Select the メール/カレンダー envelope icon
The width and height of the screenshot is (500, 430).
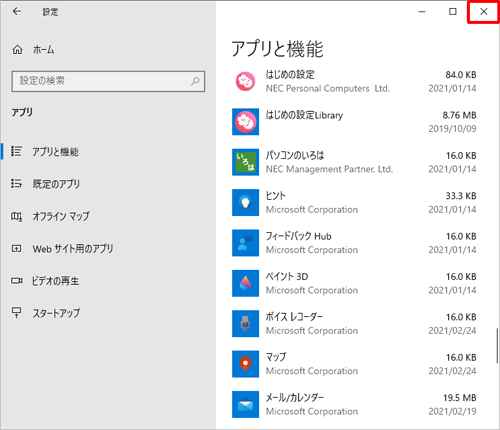point(246,404)
